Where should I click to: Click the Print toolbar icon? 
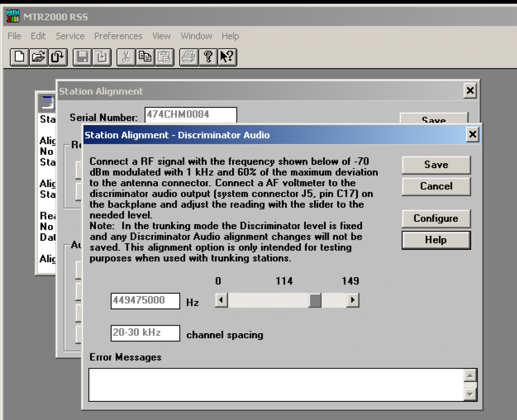coord(189,58)
